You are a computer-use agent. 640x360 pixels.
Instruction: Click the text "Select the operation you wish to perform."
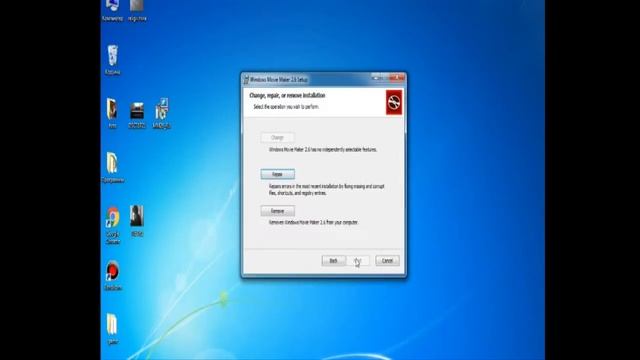point(286,107)
